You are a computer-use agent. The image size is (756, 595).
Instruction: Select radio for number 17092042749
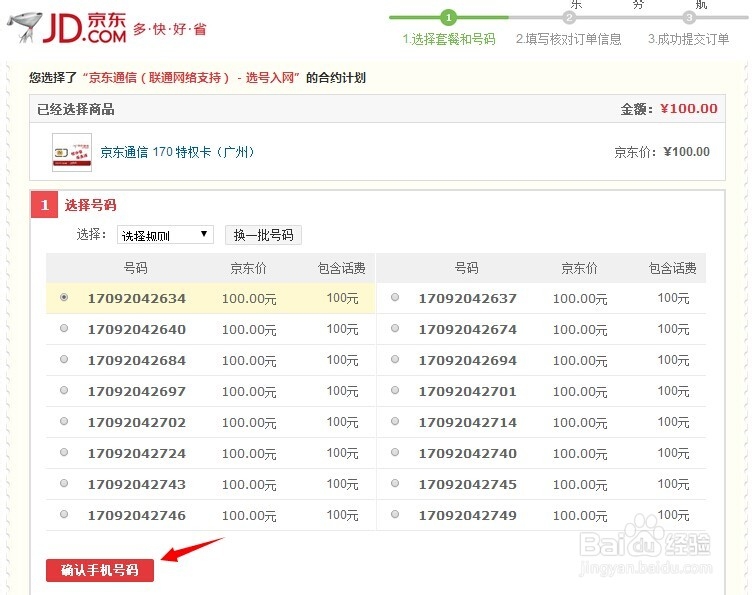(x=395, y=514)
